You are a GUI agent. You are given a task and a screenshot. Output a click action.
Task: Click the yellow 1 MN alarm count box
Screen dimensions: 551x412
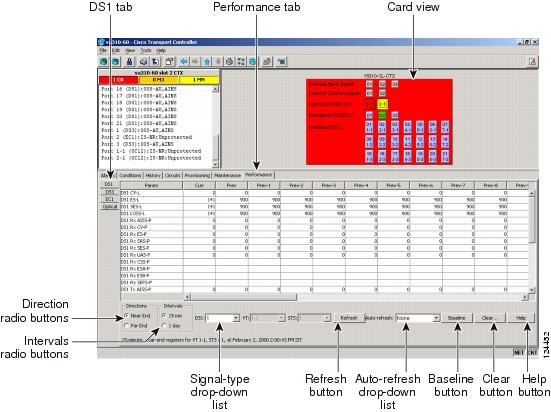[199, 80]
